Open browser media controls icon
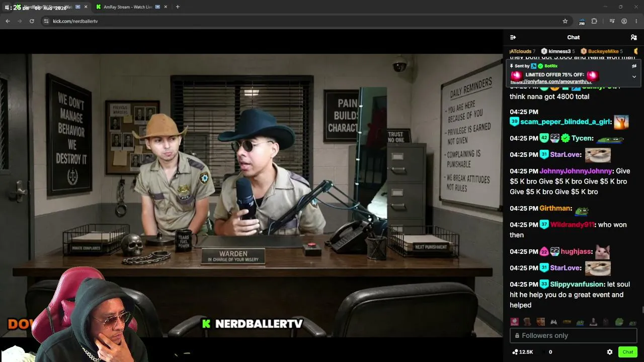 612,21
